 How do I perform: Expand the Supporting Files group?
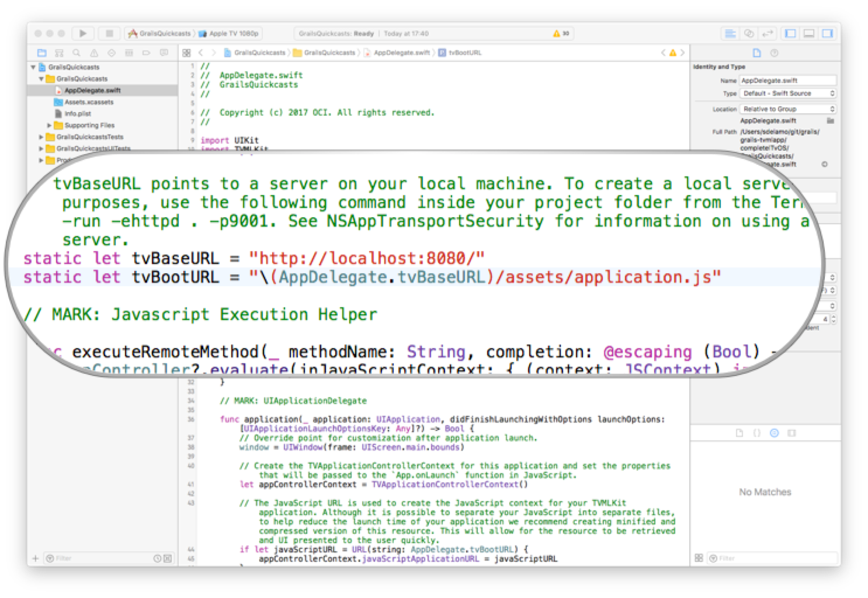(x=50, y=126)
